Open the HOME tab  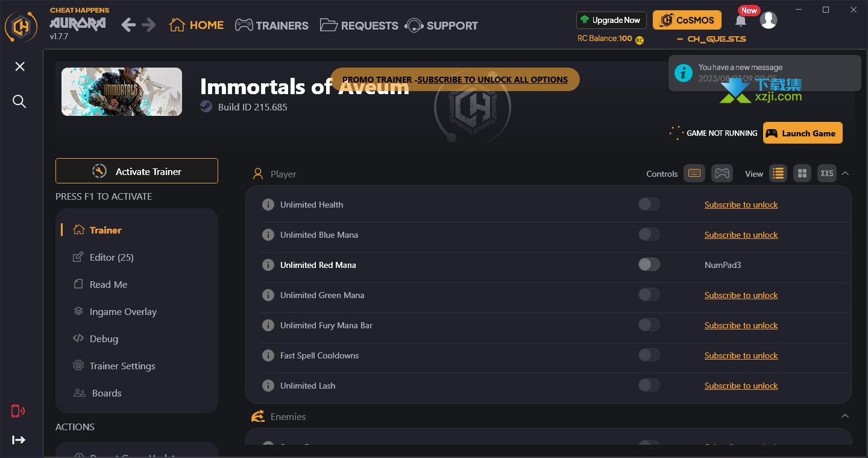coord(197,25)
